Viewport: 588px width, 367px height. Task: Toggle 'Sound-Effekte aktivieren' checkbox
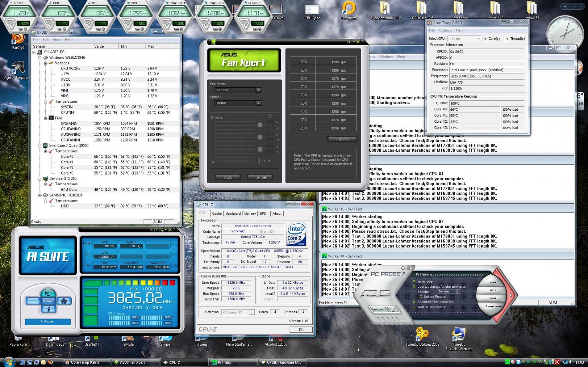(414, 301)
